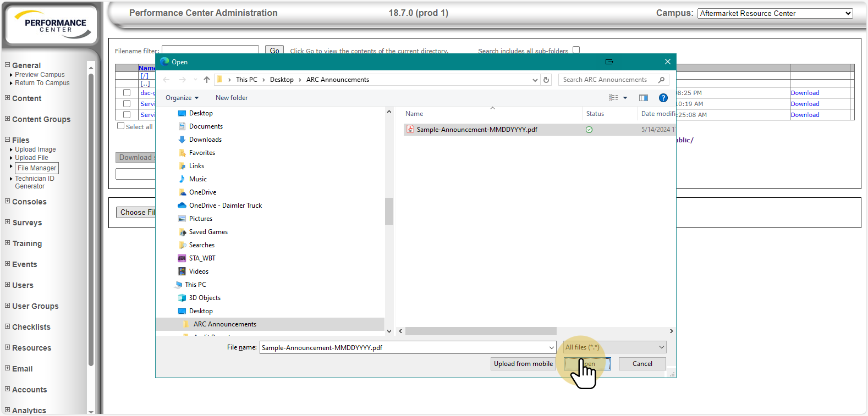Screen dimensions: 868x416
Task: Toggle Search includes all sub-folders checkbox
Action: tap(576, 49)
